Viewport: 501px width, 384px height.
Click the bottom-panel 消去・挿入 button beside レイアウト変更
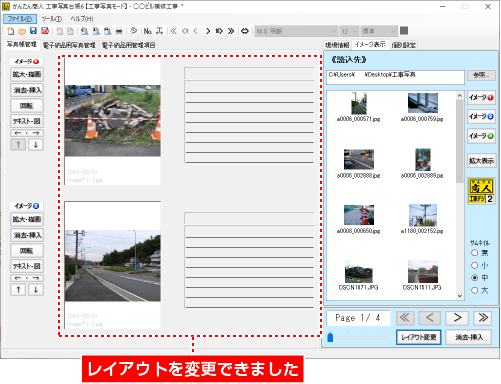(x=469, y=337)
